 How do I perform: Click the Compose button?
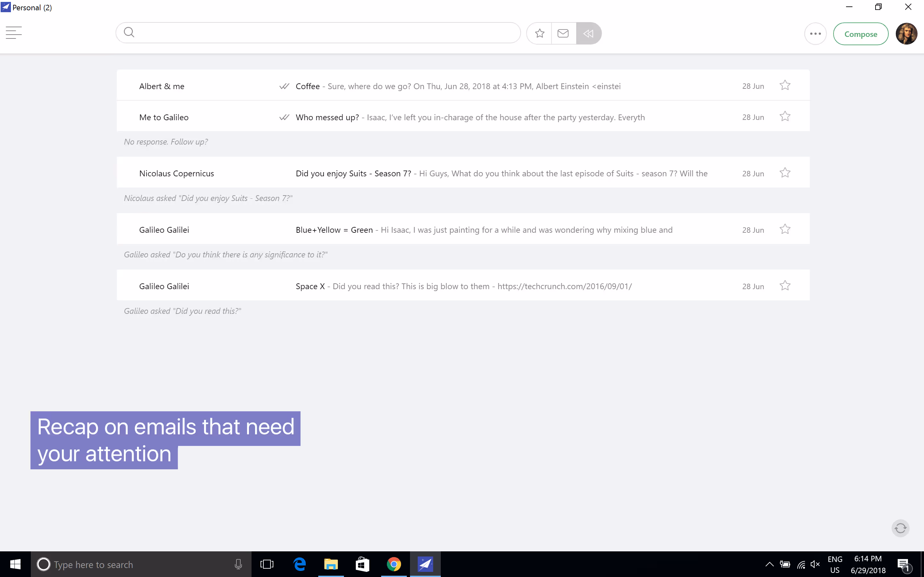coord(861,34)
